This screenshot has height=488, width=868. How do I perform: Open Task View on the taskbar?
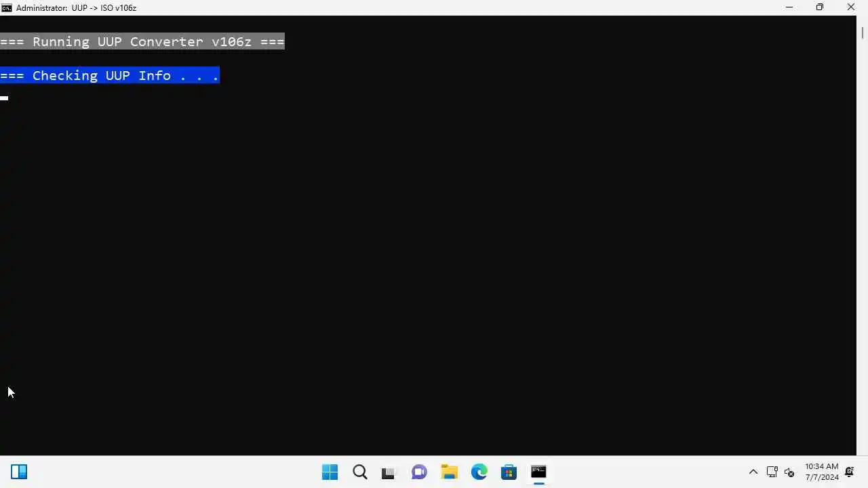click(388, 472)
